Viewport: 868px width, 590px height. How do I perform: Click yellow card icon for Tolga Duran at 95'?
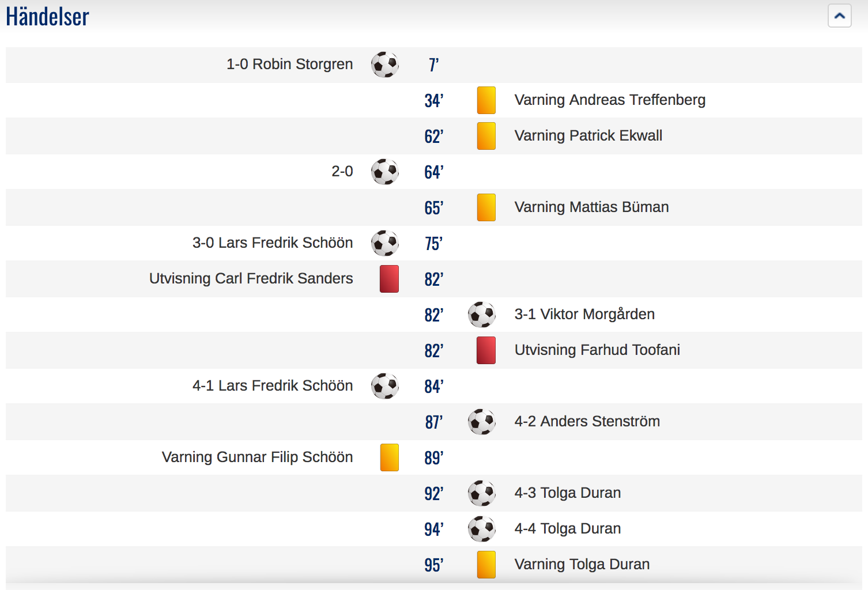[x=486, y=565]
